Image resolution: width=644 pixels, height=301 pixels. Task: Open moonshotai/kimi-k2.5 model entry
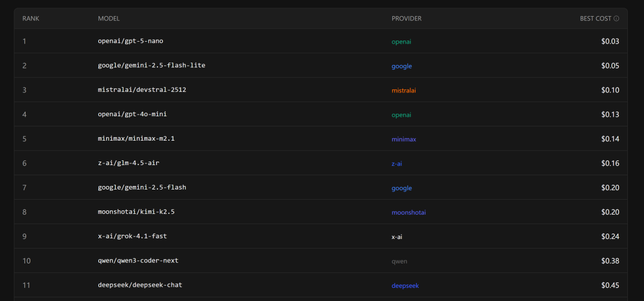pyautogui.click(x=136, y=212)
